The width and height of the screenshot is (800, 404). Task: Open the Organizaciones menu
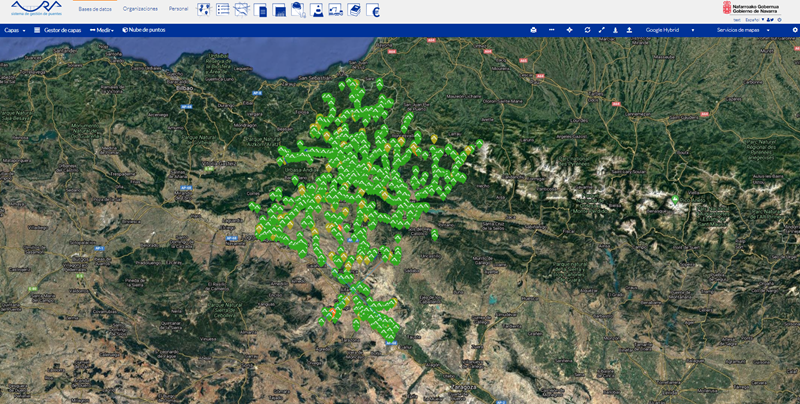pos(140,8)
